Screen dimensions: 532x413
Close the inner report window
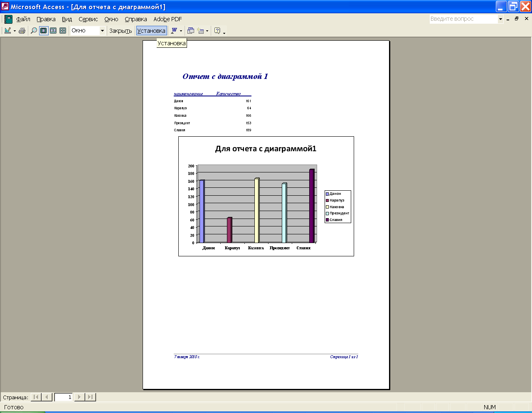527,19
